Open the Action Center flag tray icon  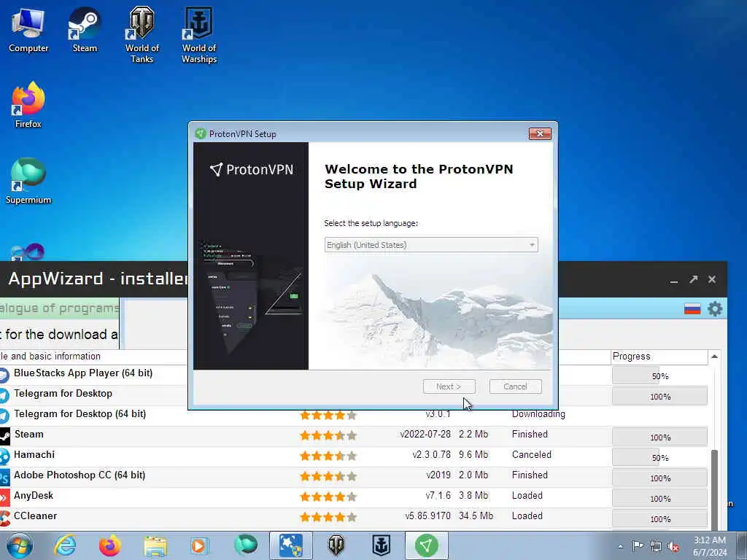pos(638,545)
